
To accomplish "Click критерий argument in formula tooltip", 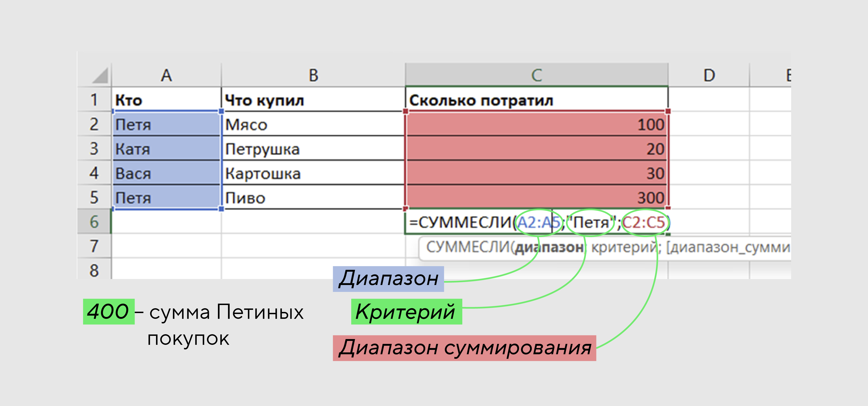I will pyautogui.click(x=624, y=248).
